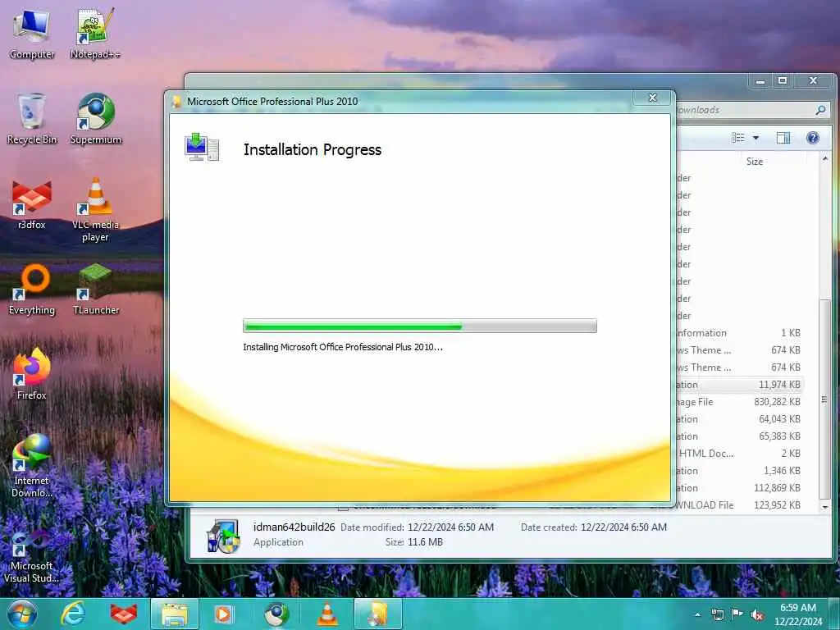Screen dimensions: 840x630
Task: Select the VLC media player desktop icon
Action: pyautogui.click(x=95, y=209)
